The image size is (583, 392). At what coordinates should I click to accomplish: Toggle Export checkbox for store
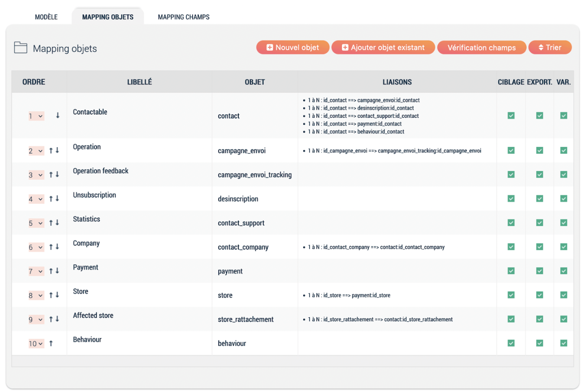coord(540,295)
